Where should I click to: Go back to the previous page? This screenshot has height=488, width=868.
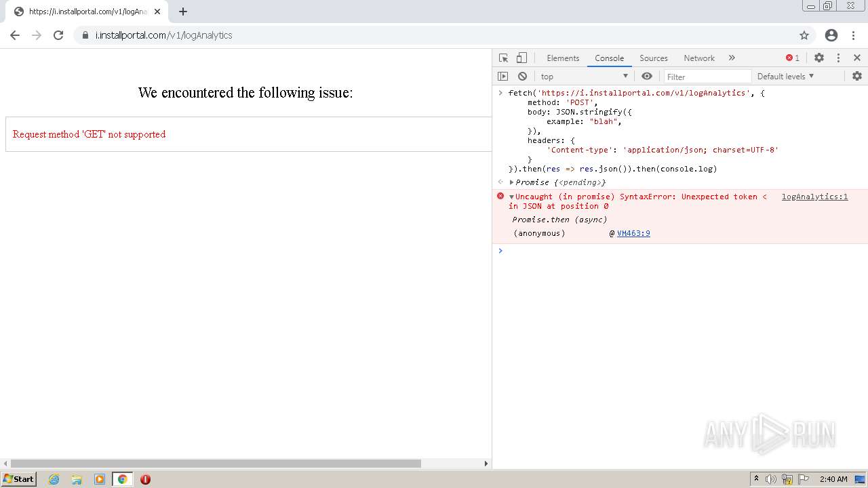(x=15, y=35)
